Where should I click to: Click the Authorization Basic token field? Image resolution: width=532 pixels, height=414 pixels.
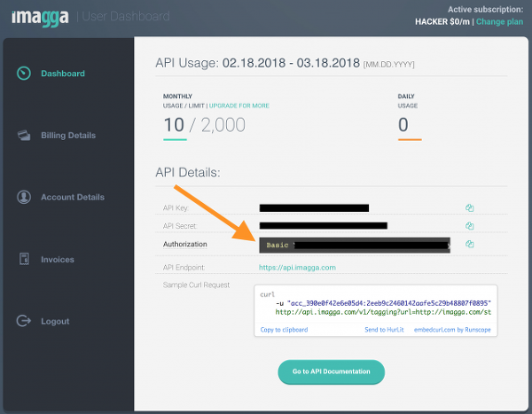point(355,245)
